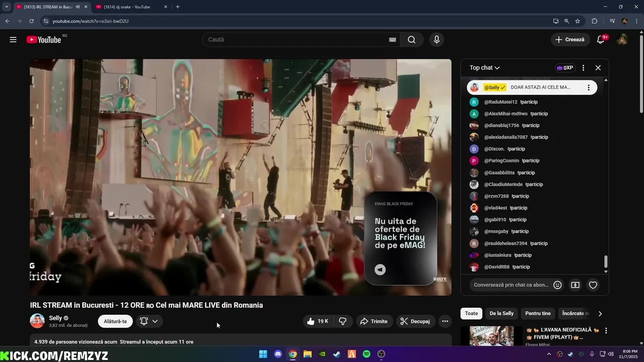
Task: Go back in browser history
Action: [x=7, y=21]
